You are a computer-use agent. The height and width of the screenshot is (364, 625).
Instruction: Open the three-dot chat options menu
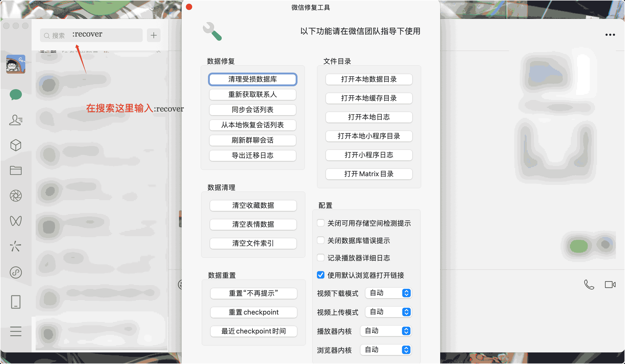(610, 35)
